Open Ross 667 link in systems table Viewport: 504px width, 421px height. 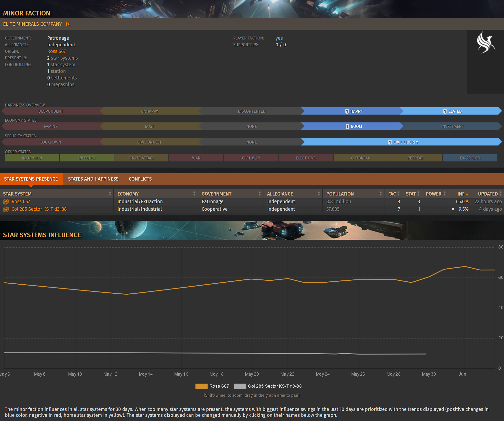point(21,201)
